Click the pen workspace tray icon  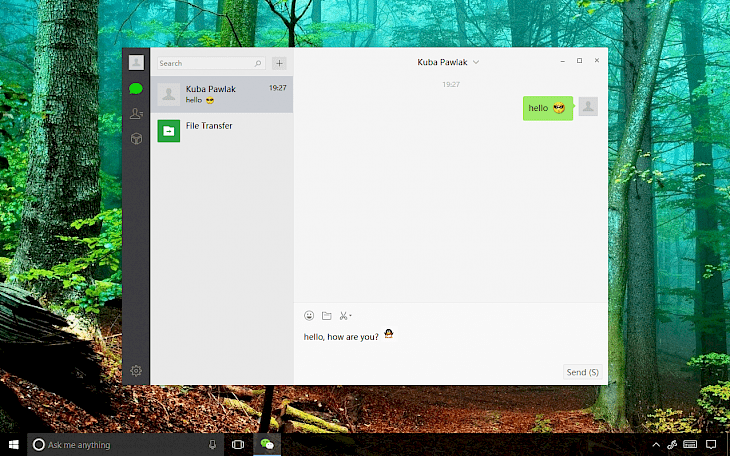pyautogui.click(x=672, y=445)
